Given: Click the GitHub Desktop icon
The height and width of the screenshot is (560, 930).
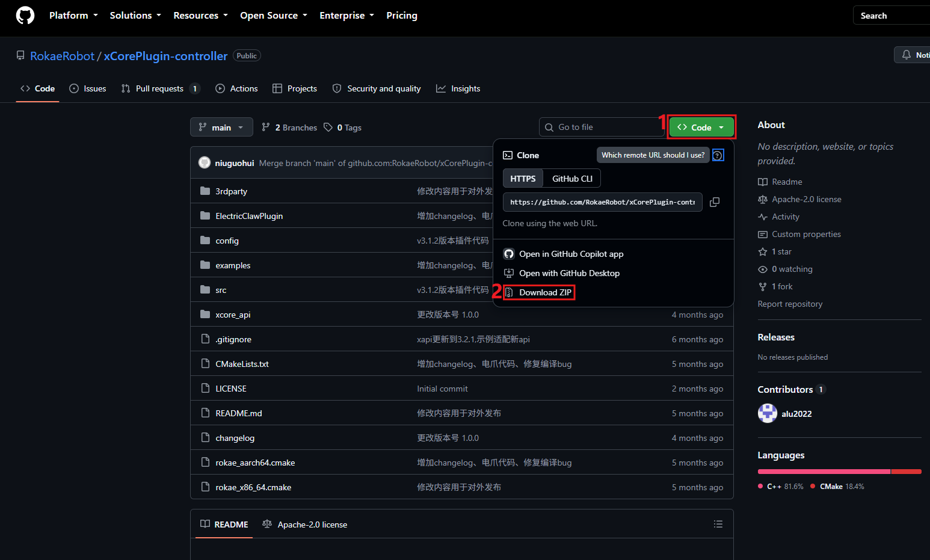Looking at the screenshot, I should (509, 273).
